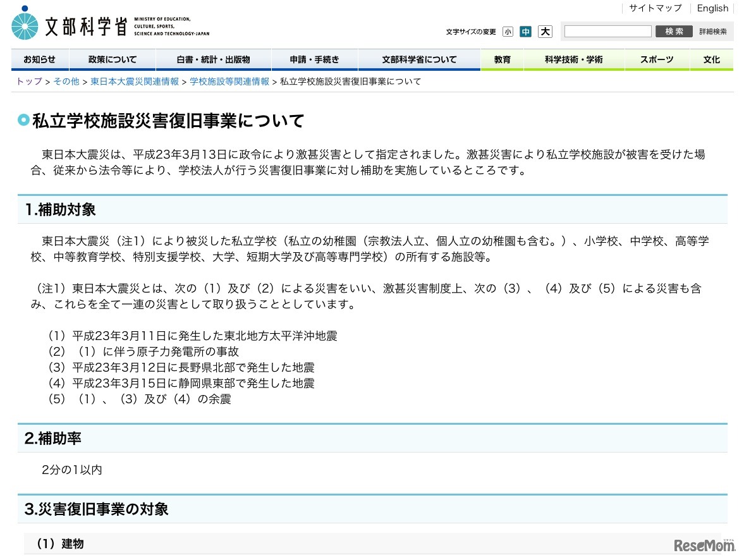
Task: Open the お知らせ navigation tab
Action: click(39, 59)
